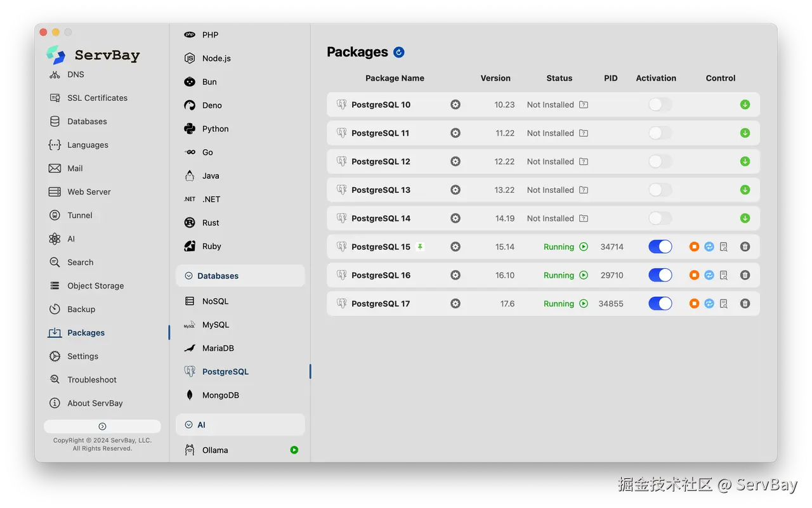Enable the PostgreSQL 10 activation switch
Image resolution: width=812 pixels, height=508 pixels.
(x=660, y=105)
